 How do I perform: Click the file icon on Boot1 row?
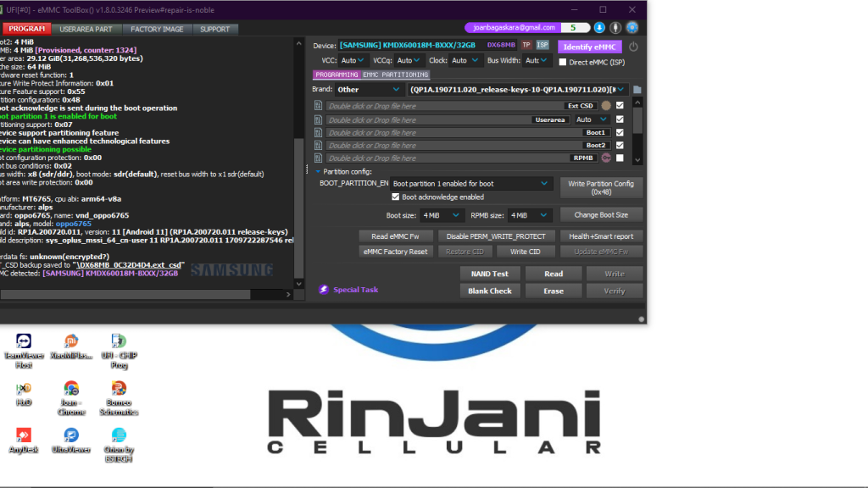point(319,133)
